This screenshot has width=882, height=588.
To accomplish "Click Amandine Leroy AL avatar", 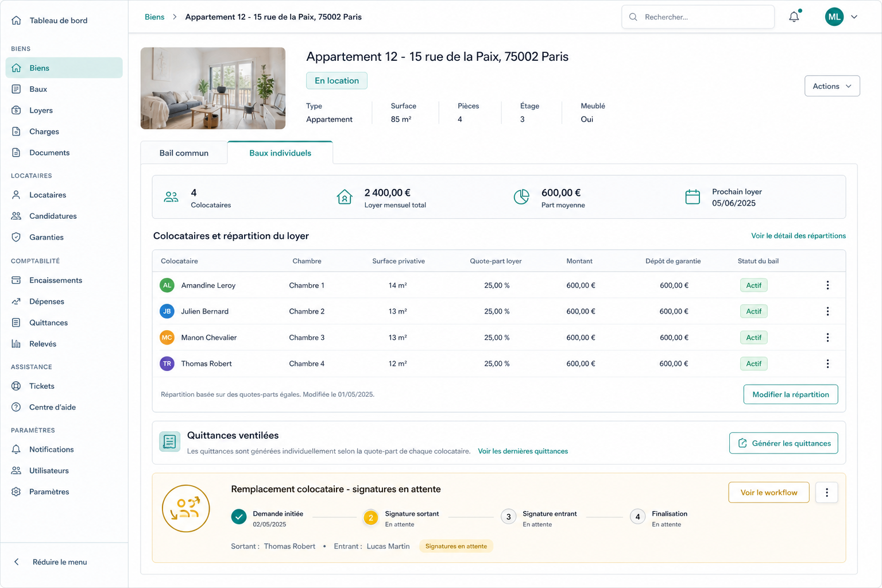I will point(167,285).
